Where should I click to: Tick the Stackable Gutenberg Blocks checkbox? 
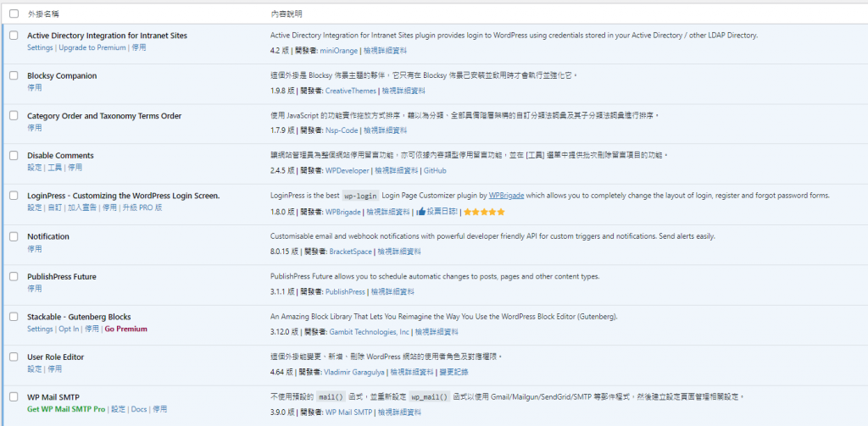14,317
